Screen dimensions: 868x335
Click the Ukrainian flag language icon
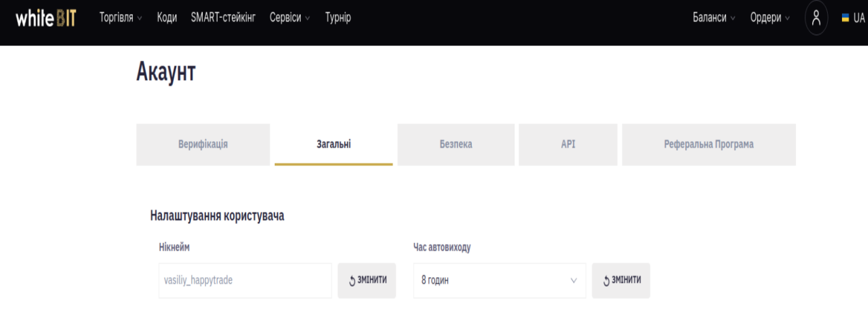[x=845, y=18]
